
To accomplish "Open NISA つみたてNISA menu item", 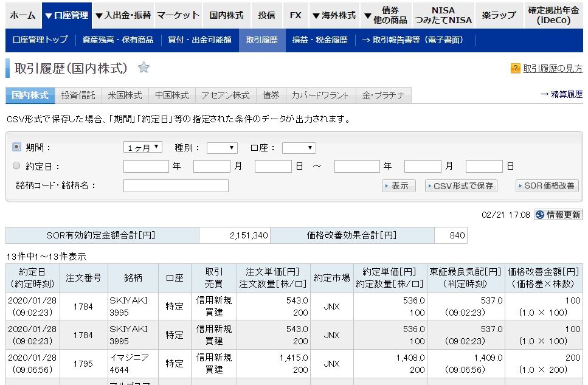I will point(443,15).
